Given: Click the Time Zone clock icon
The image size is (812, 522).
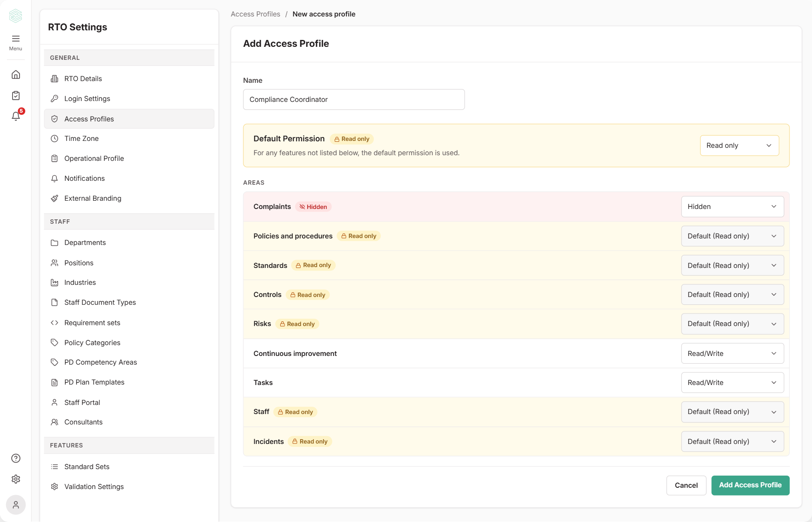Looking at the screenshot, I should (x=54, y=138).
